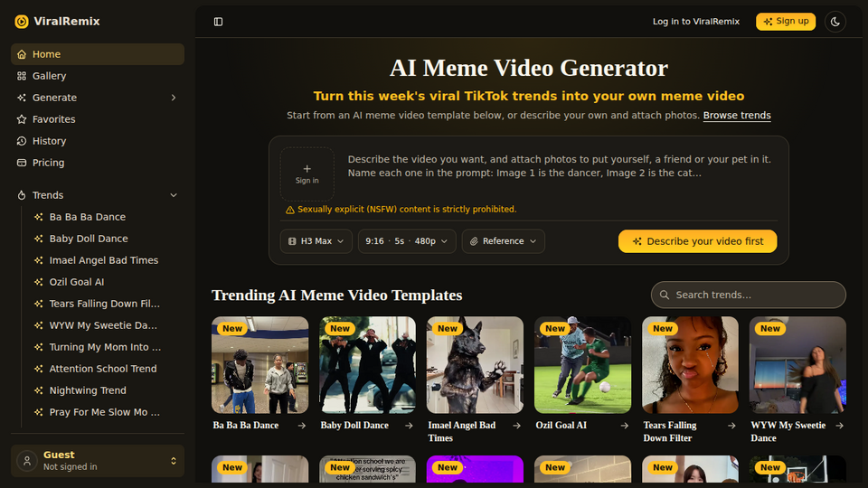Click the Favorites star icon

pos(22,119)
